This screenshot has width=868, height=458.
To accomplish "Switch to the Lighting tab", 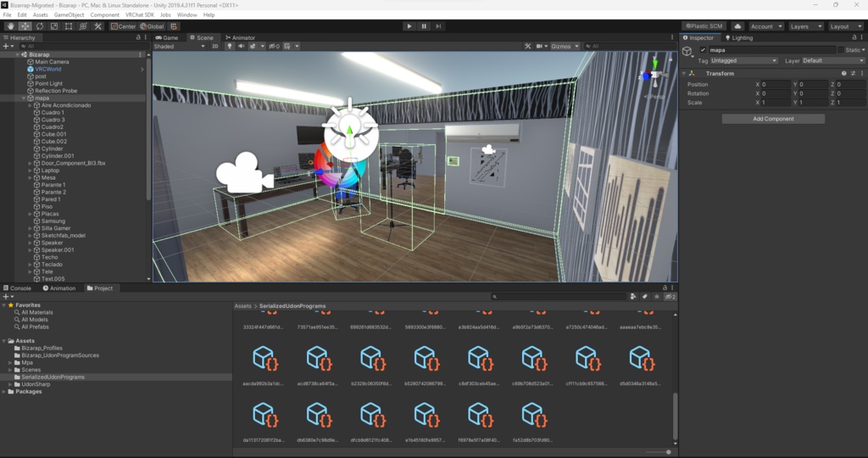I will click(x=739, y=37).
